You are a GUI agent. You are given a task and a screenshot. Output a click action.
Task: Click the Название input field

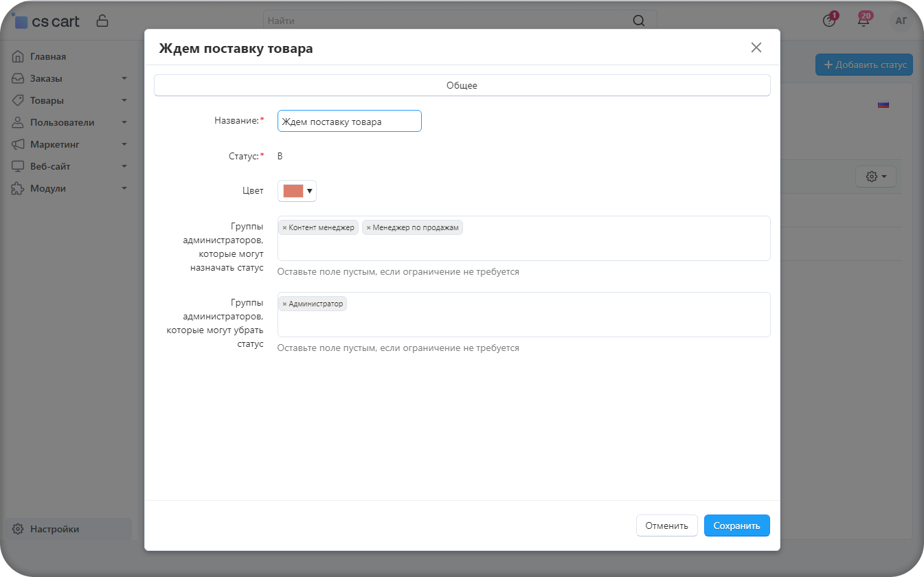(349, 122)
